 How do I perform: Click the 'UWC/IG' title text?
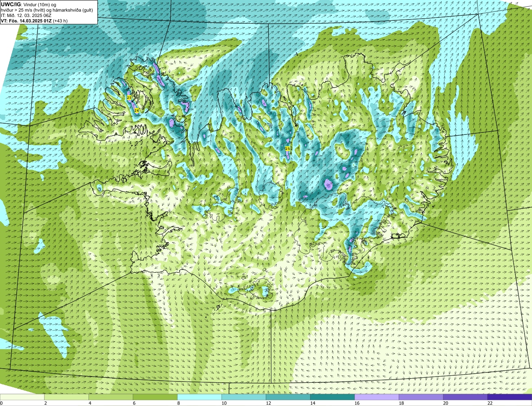coord(10,4)
